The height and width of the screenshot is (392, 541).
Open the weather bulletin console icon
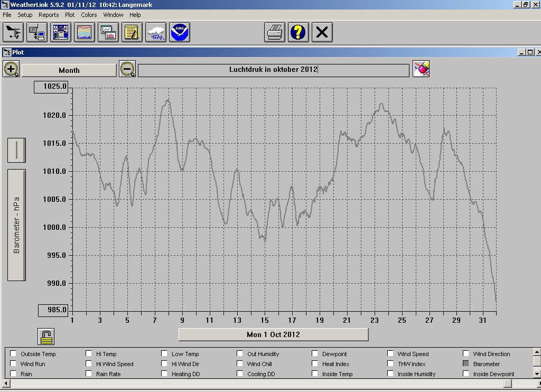(61, 32)
